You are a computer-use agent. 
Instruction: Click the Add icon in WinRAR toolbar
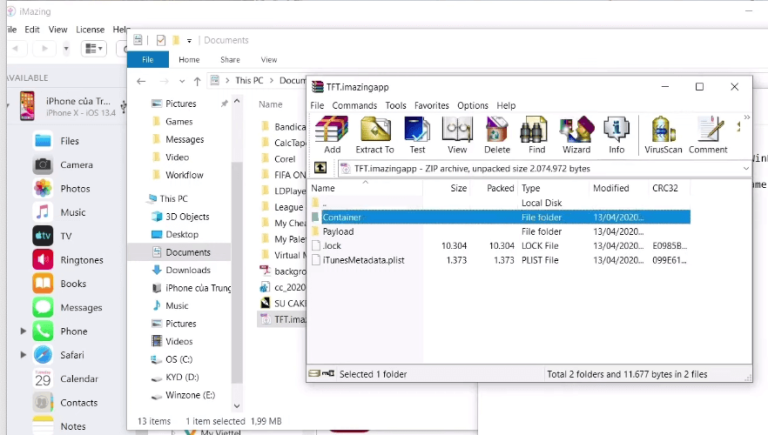[331, 134]
